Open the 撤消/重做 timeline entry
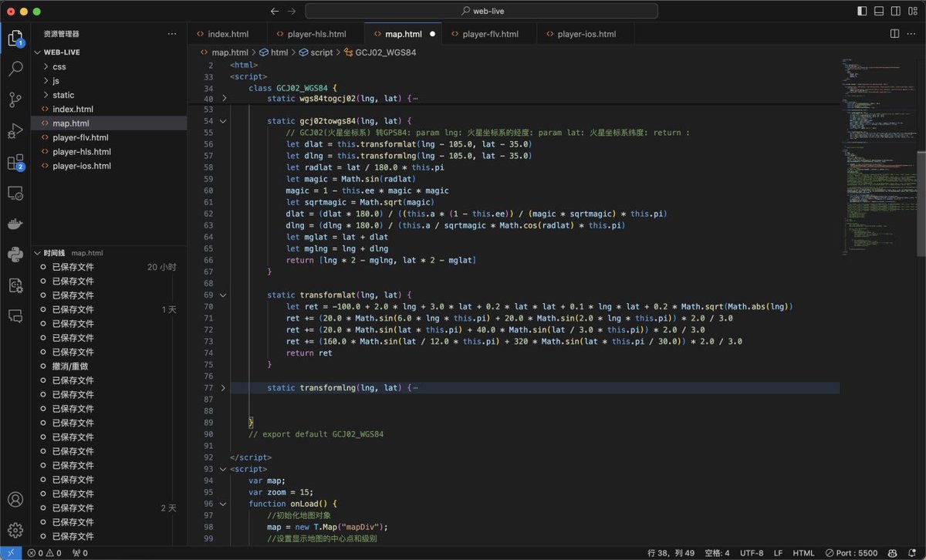This screenshot has height=560, width=926. click(x=109, y=366)
